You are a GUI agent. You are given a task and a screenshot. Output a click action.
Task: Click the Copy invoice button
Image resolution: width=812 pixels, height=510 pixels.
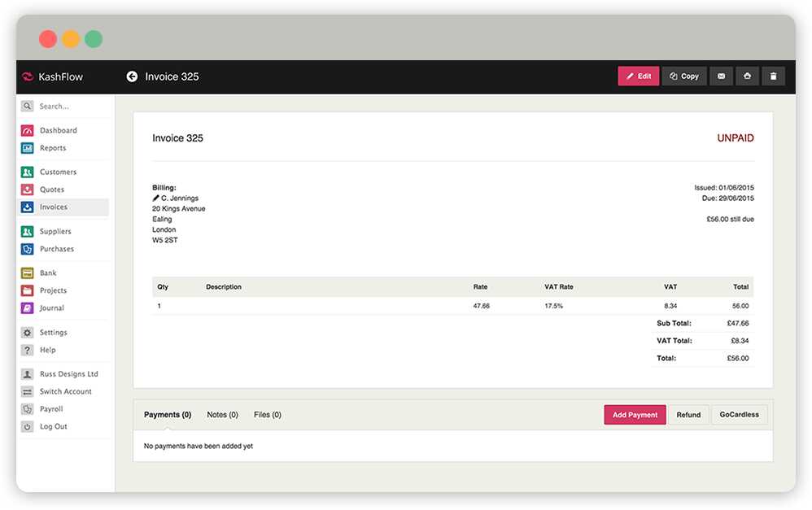(683, 76)
